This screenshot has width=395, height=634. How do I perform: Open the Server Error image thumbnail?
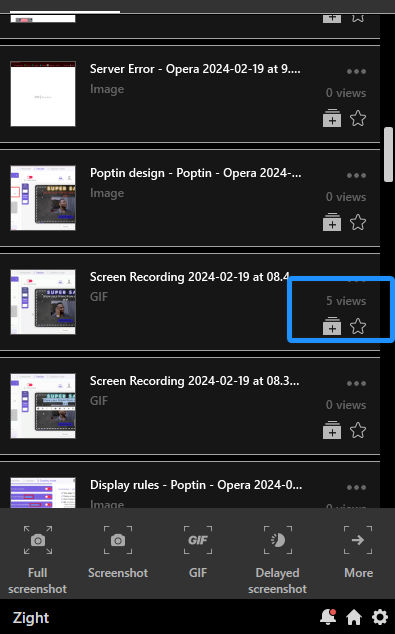tap(43, 94)
